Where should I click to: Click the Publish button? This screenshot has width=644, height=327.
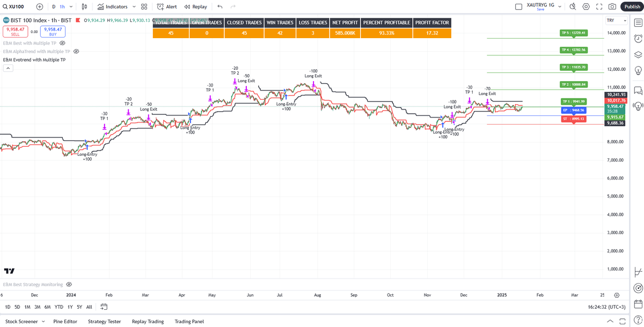click(x=632, y=6)
